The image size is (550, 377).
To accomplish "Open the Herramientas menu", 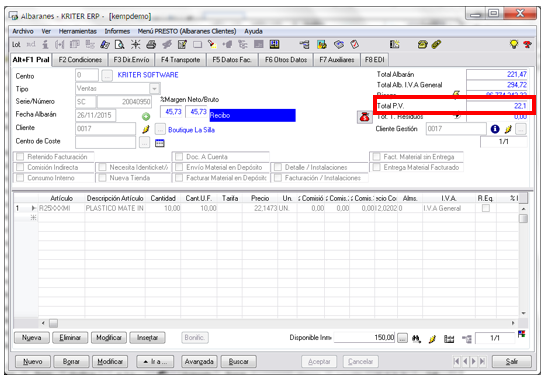I will click(78, 31).
